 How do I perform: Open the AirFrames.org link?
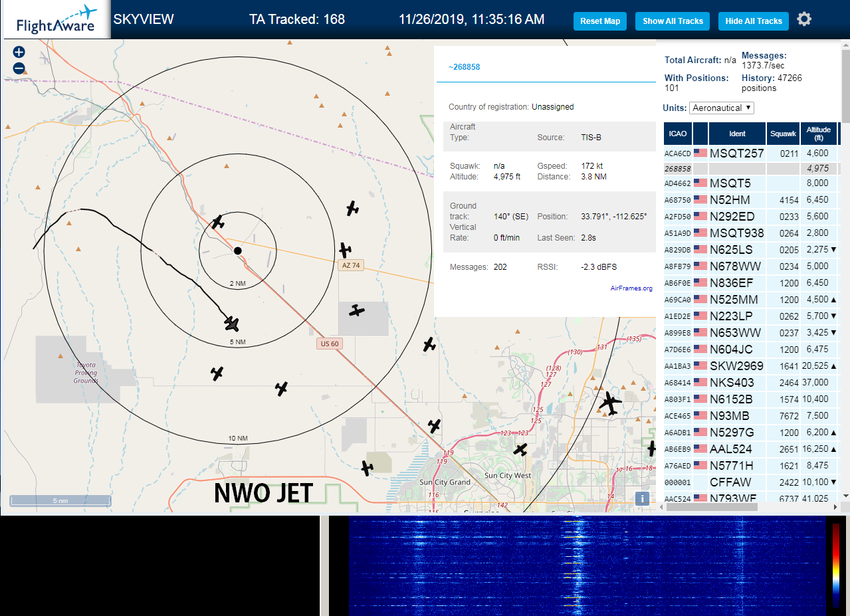(631, 288)
